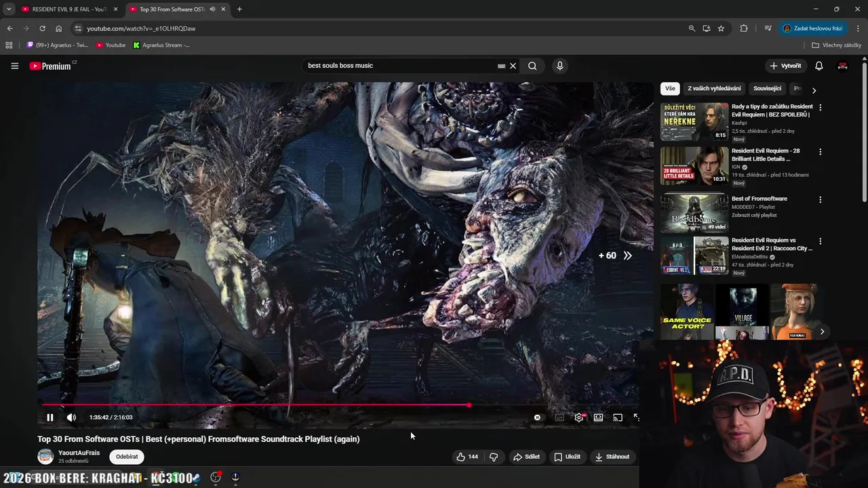Open 'Resident Evil Requiem vs Resident Evil 2' thumbnail
The image size is (868, 488).
pos(694,256)
